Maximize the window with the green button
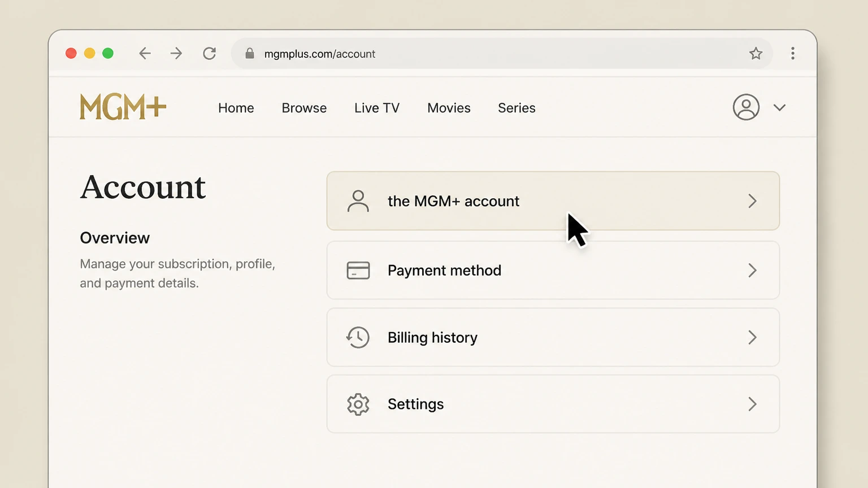Image resolution: width=868 pixels, height=488 pixels. pos(108,54)
